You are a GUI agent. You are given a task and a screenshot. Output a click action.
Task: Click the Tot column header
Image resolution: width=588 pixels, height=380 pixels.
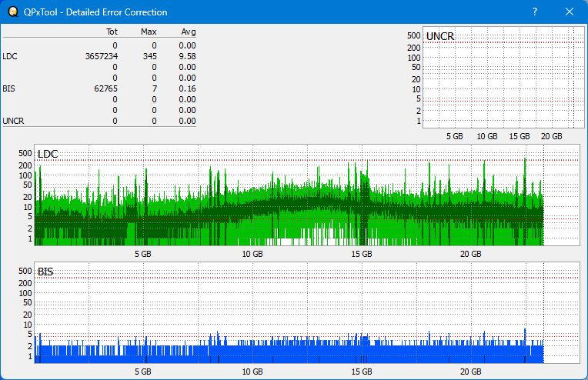(x=112, y=32)
